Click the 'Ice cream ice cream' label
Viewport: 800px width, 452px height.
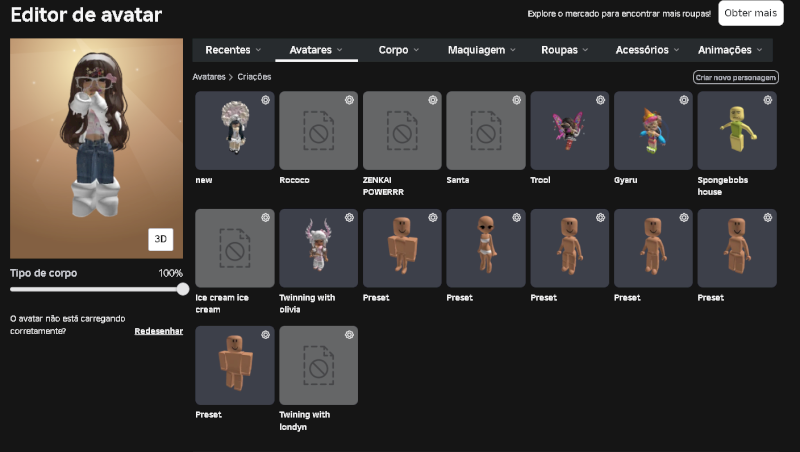coord(222,304)
